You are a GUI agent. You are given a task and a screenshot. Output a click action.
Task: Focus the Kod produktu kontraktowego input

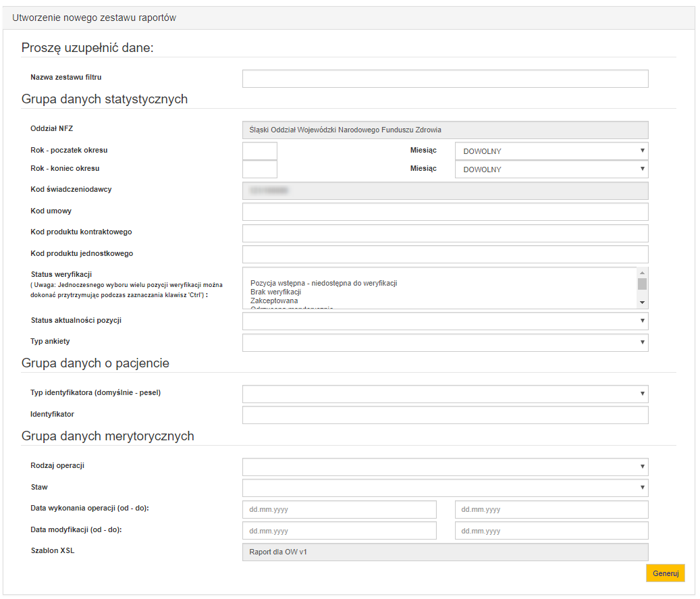pyautogui.click(x=445, y=234)
